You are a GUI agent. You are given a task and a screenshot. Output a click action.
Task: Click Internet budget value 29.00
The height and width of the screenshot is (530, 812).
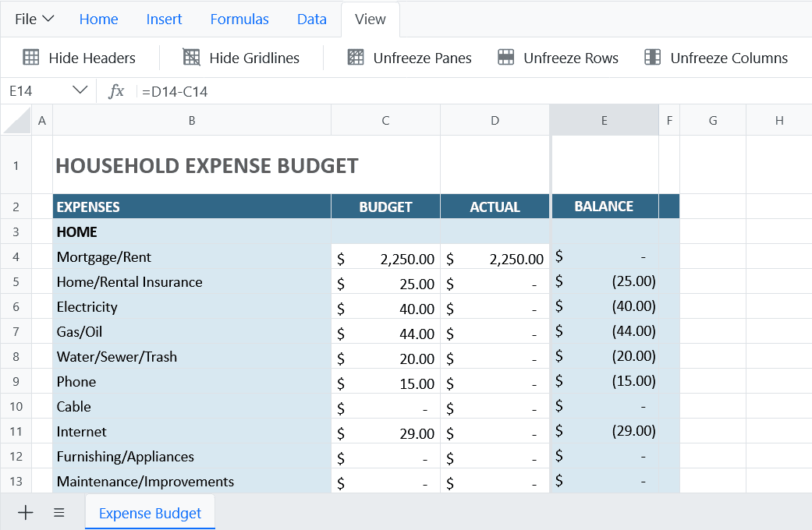pos(386,432)
